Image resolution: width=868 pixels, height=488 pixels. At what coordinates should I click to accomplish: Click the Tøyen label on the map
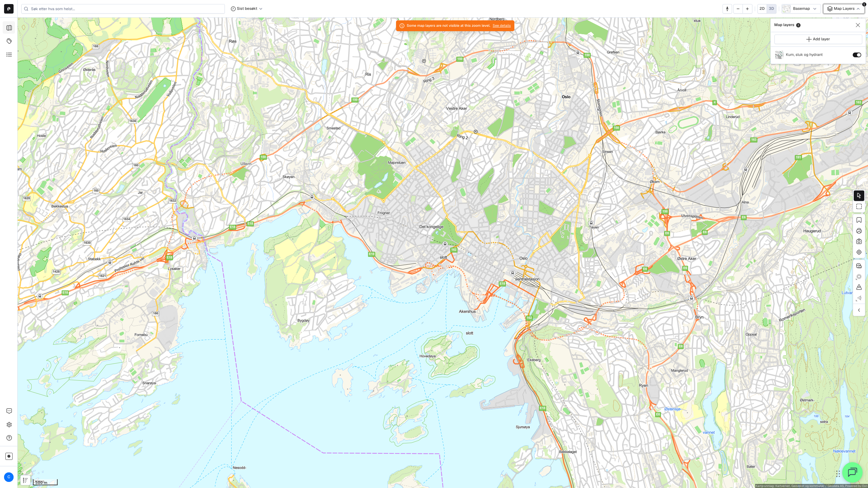tap(594, 227)
